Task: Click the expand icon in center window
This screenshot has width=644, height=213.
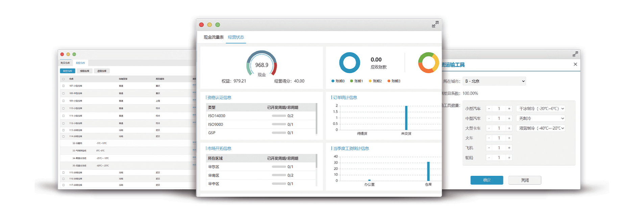Action: point(435,24)
